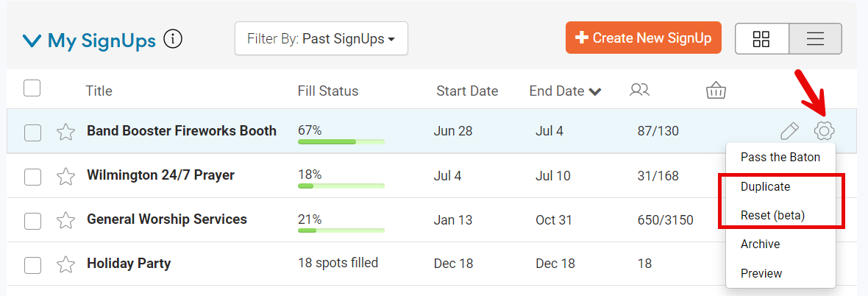Switch to list view layout
The height and width of the screenshot is (296, 868).
point(815,38)
